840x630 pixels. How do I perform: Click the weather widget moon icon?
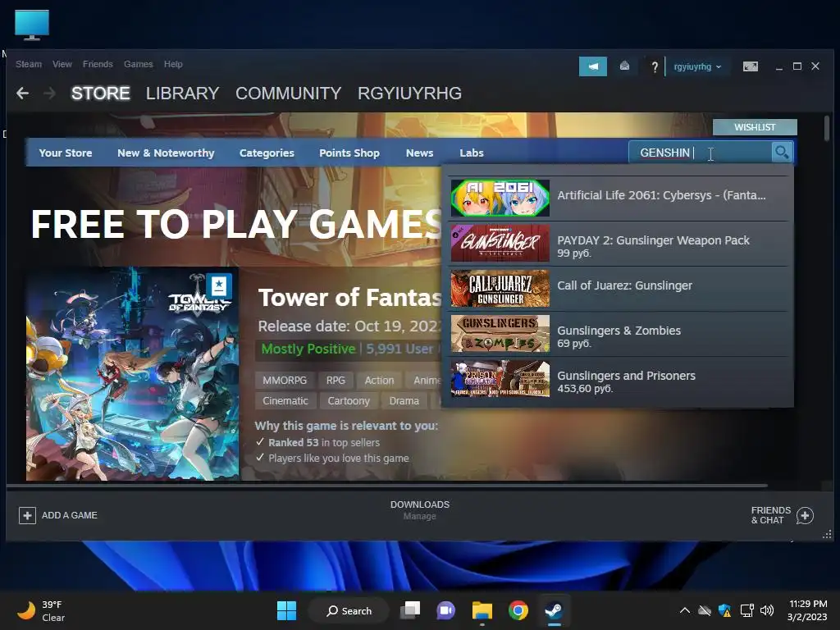pyautogui.click(x=25, y=610)
